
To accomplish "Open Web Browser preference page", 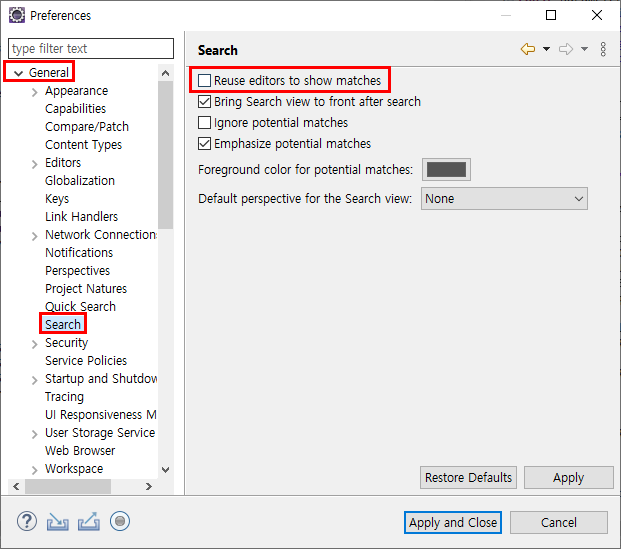I will (80, 451).
